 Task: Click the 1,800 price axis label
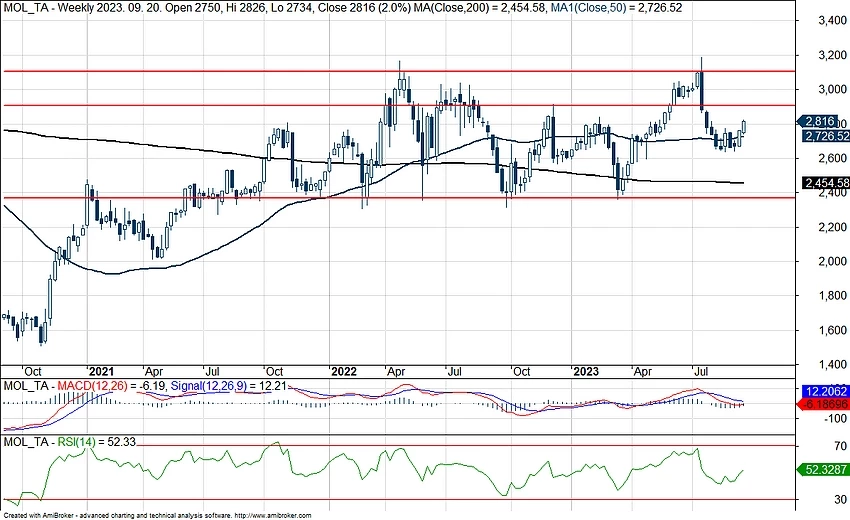(x=832, y=296)
